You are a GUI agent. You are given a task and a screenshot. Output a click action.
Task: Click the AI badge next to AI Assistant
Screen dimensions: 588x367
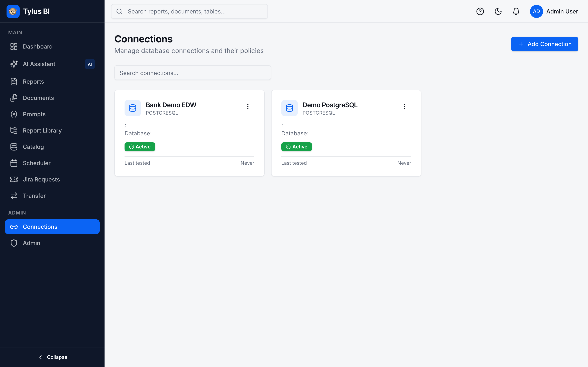[x=90, y=64]
